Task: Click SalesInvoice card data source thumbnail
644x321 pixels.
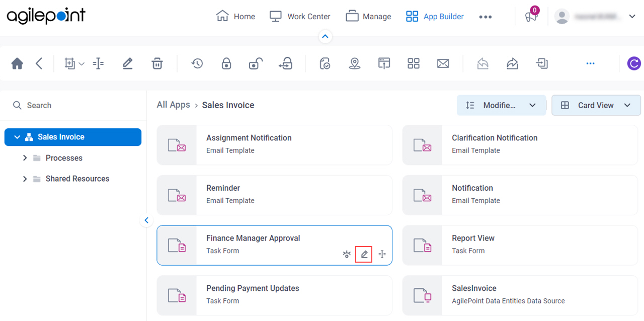Action: (x=423, y=295)
